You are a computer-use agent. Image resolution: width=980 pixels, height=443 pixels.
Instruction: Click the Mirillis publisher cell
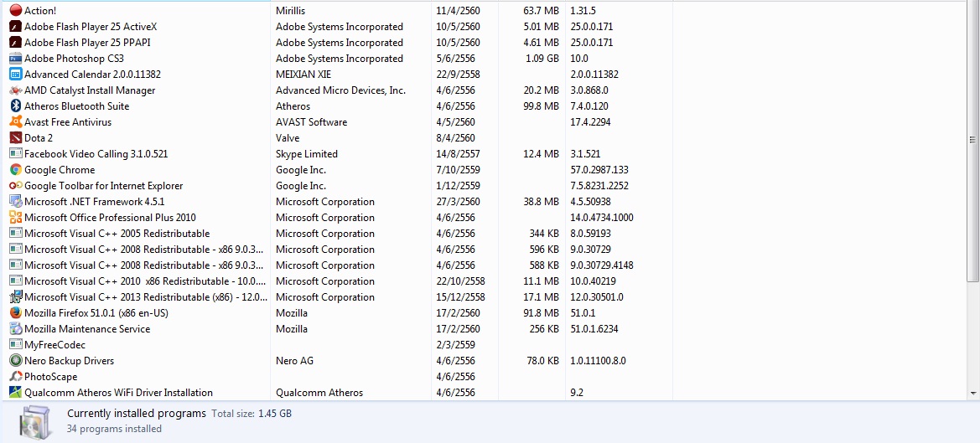click(291, 11)
